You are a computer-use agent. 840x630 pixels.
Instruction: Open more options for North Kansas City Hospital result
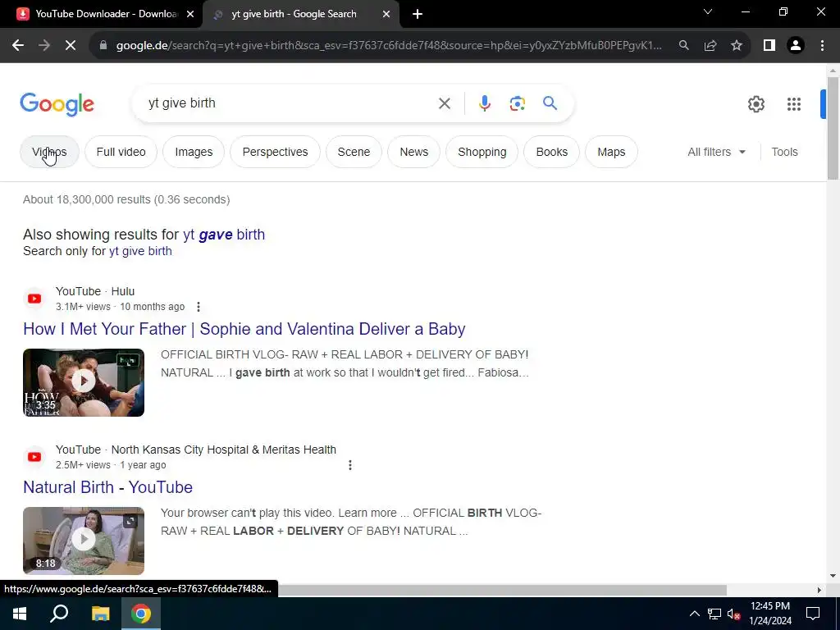pos(349,465)
